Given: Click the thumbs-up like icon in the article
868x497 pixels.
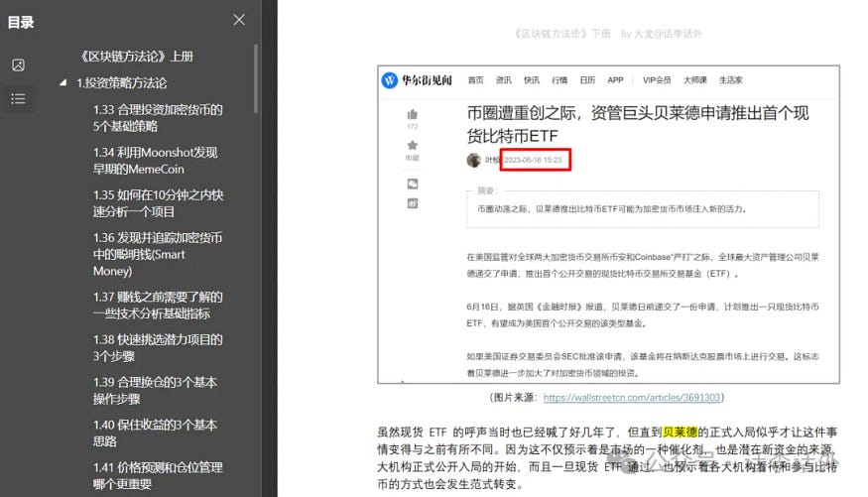Looking at the screenshot, I should click(x=413, y=114).
